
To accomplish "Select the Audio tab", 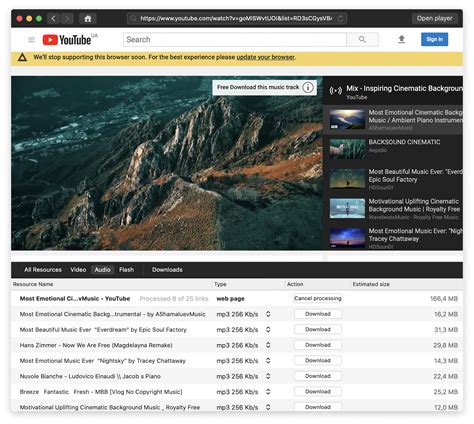I will [102, 270].
